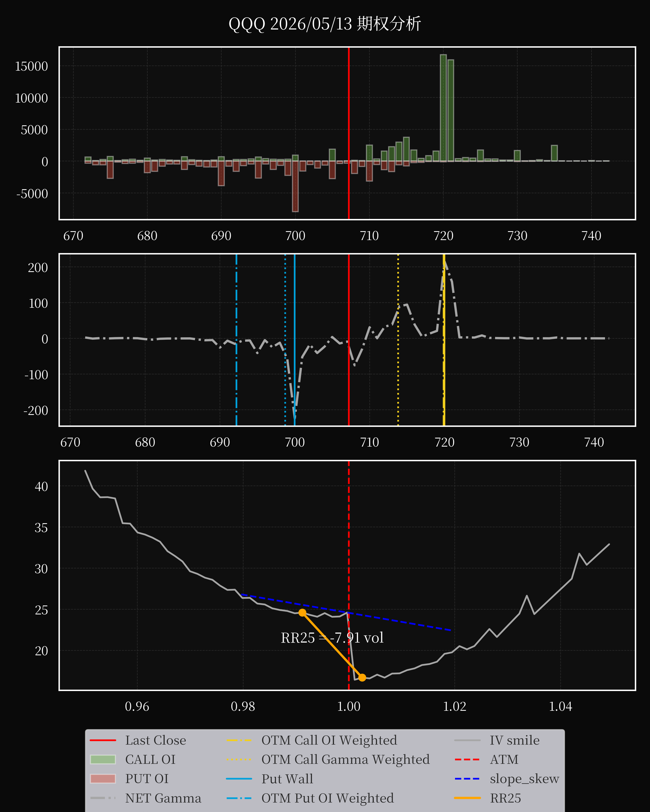Click the 'NET Gamma' legend label
The width and height of the screenshot is (650, 812).
pyautogui.click(x=163, y=798)
